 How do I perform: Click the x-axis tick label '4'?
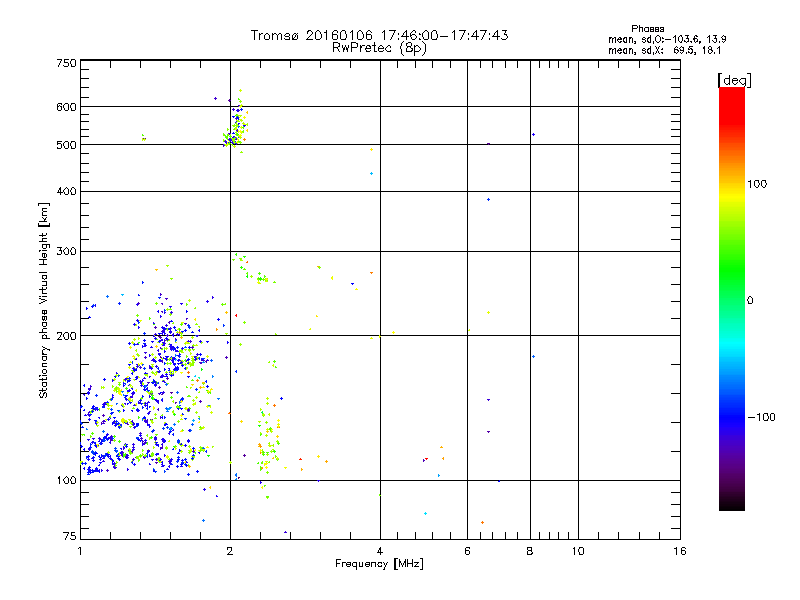[x=380, y=551]
